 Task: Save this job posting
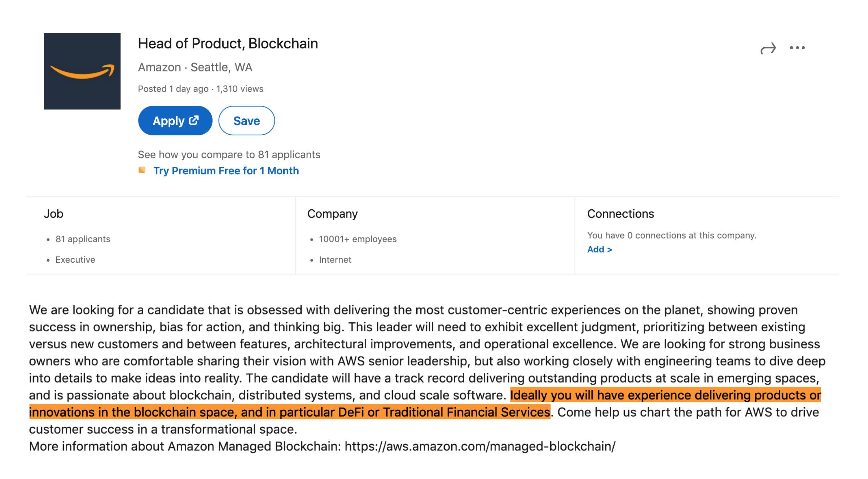(x=246, y=121)
